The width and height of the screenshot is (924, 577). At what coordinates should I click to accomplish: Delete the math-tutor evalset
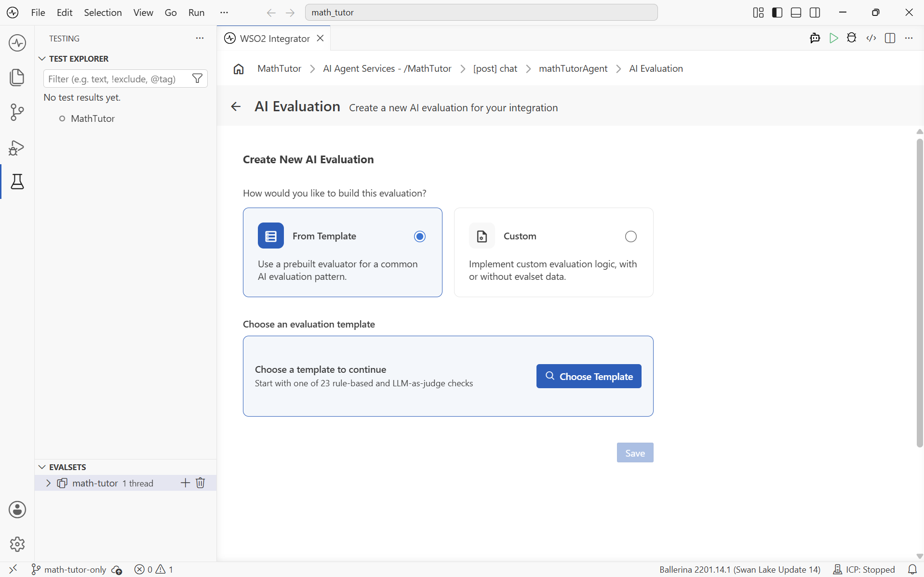201,483
